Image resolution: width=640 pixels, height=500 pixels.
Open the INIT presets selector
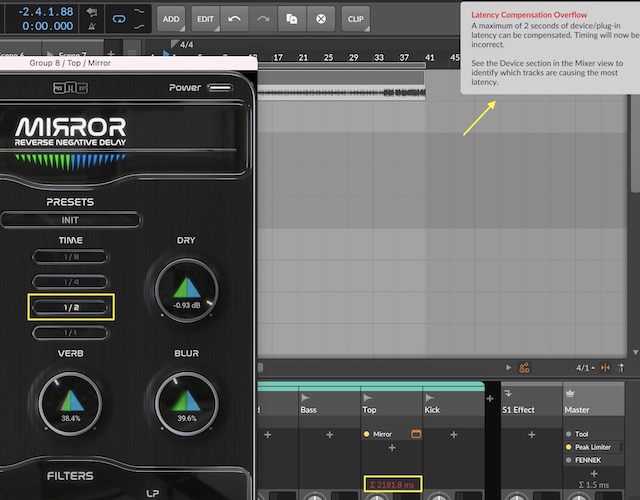coord(71,220)
